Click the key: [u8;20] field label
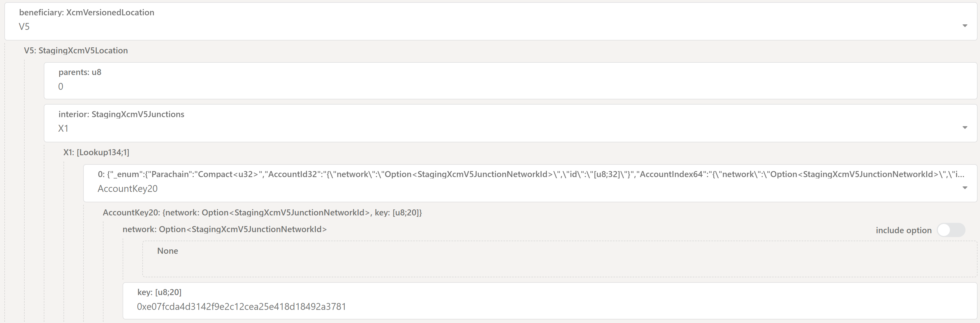 click(x=159, y=292)
